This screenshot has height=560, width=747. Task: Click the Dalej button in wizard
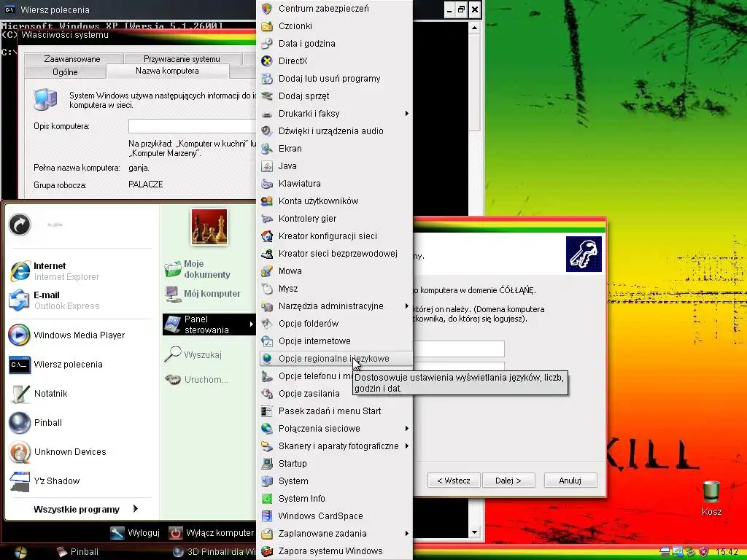[x=508, y=481]
